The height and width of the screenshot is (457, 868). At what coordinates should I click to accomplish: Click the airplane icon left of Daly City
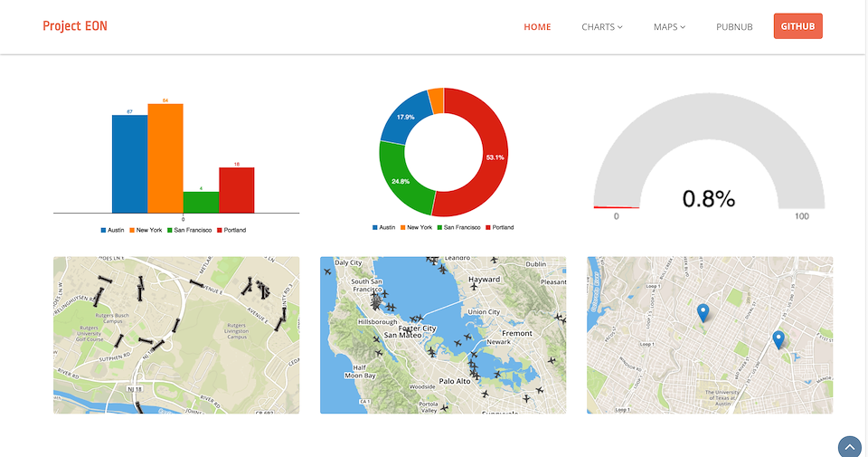[326, 271]
